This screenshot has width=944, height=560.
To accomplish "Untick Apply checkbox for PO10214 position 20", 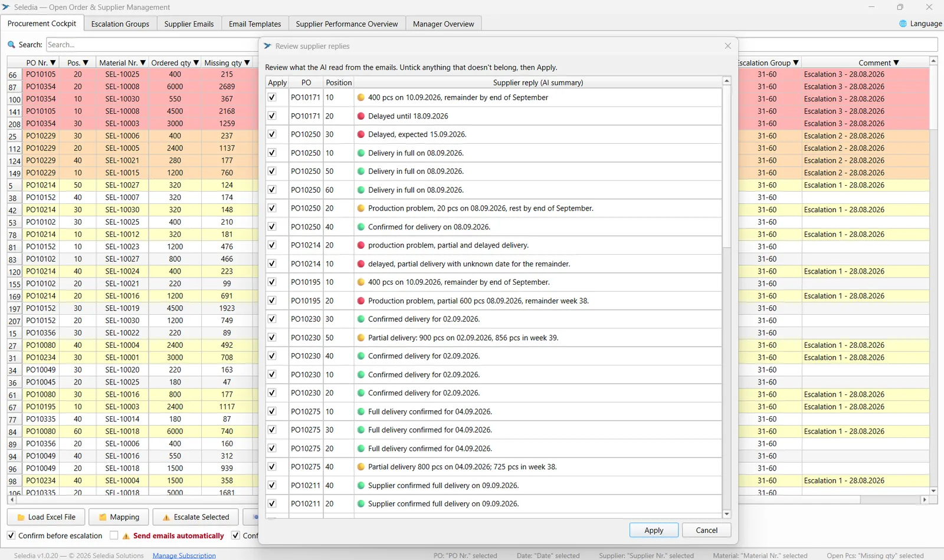I will click(x=272, y=245).
